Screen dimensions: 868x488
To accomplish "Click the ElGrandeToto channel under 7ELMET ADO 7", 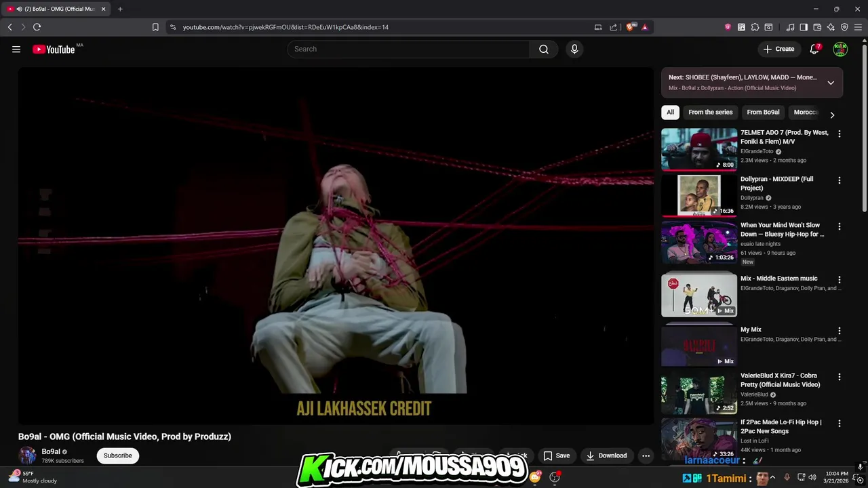I will point(757,151).
